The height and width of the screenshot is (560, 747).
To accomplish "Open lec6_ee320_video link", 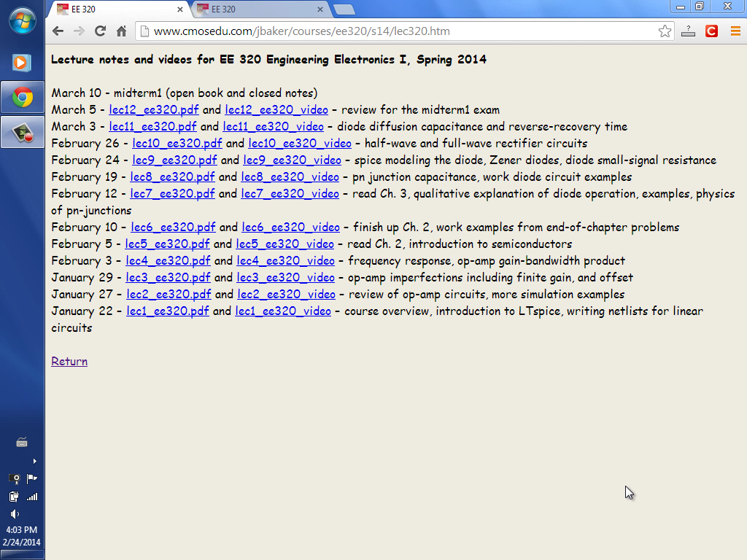I will pos(290,227).
